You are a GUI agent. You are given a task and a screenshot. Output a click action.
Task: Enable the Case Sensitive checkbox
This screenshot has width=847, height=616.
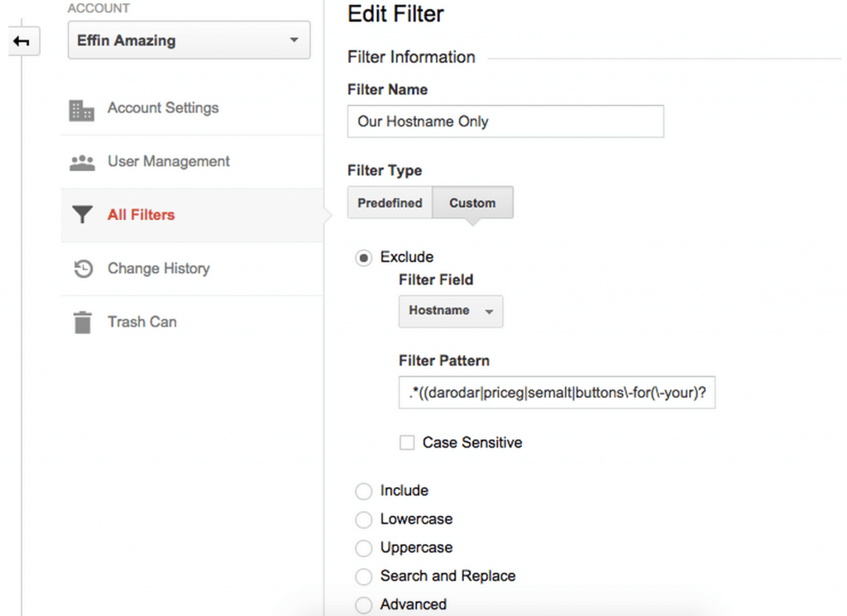coord(407,442)
